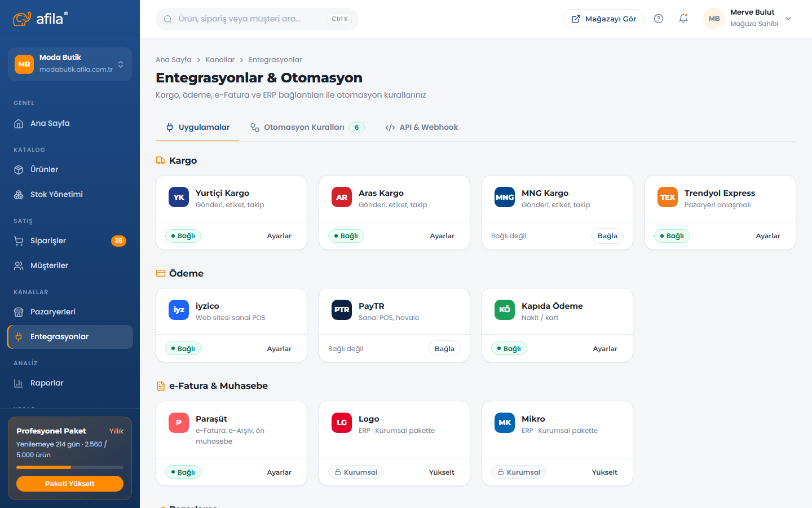The image size is (812, 508).
Task: Click the Aras Kargo AR logo
Action: tap(342, 197)
